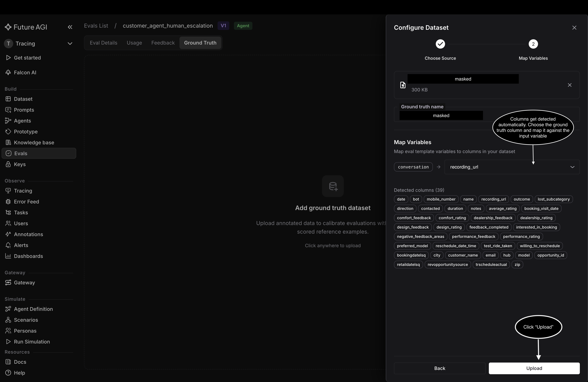The width and height of the screenshot is (588, 382).
Task: Click the Get started play icon
Action: pos(8,58)
